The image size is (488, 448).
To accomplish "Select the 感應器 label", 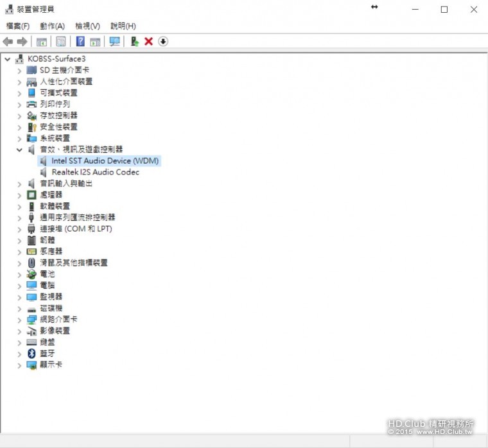I will (x=51, y=252).
